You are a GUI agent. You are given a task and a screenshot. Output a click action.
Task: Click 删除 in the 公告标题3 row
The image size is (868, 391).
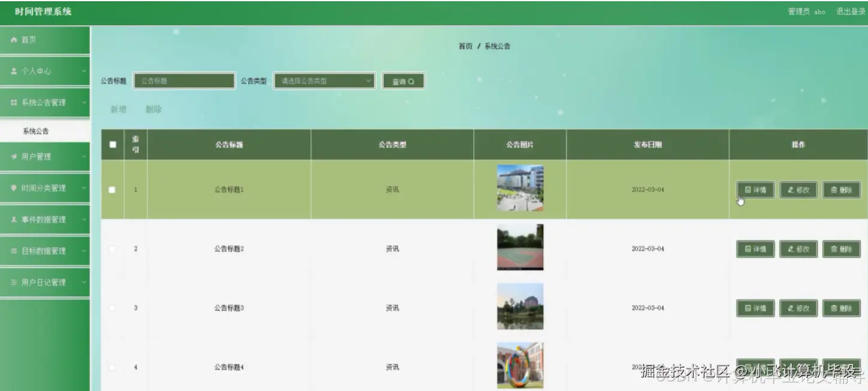coord(842,308)
